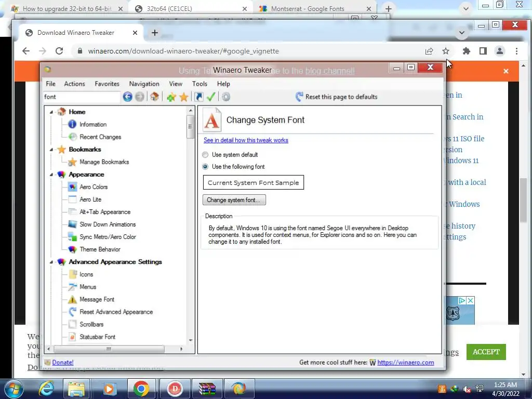
Task: Select Aero Colors item
Action: [x=94, y=187]
